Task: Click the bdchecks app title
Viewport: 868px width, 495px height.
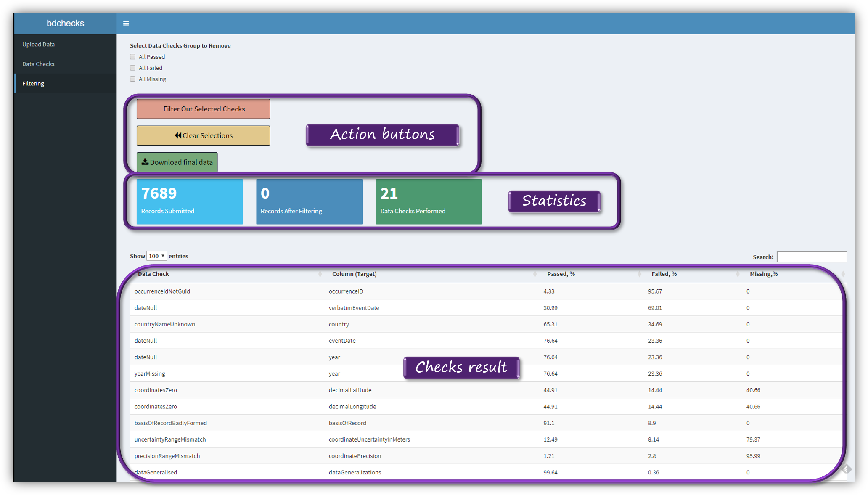Action: (x=65, y=24)
